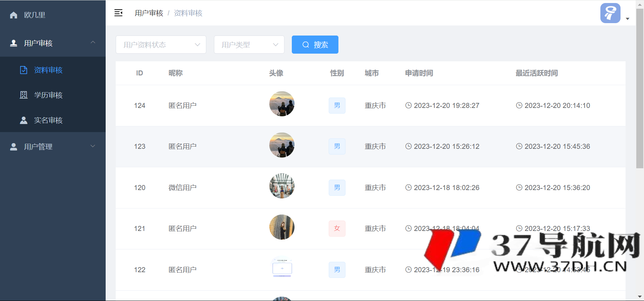This screenshot has width=644, height=301.
Task: Click the scrollbar down arrow at the bottom right
Action: pyautogui.click(x=640, y=297)
